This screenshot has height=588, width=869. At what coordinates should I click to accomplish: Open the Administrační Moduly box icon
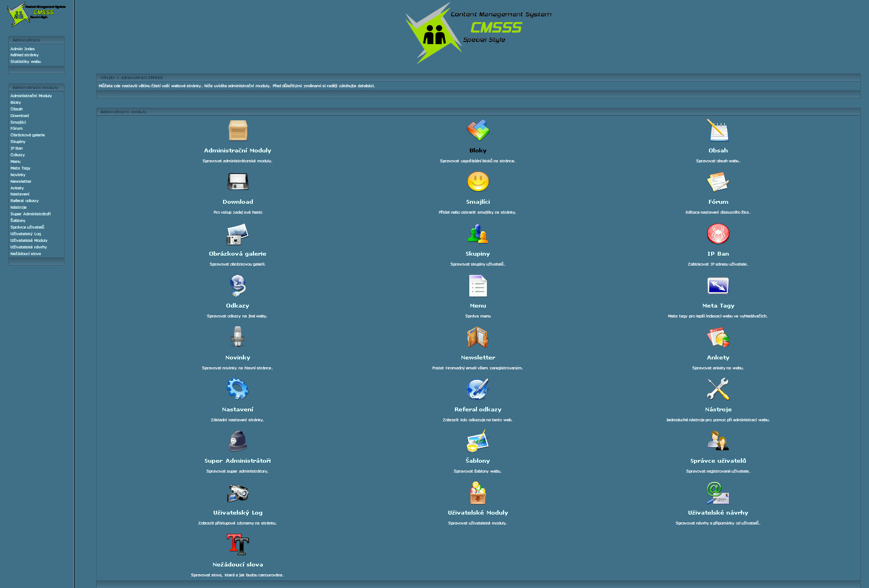238,130
